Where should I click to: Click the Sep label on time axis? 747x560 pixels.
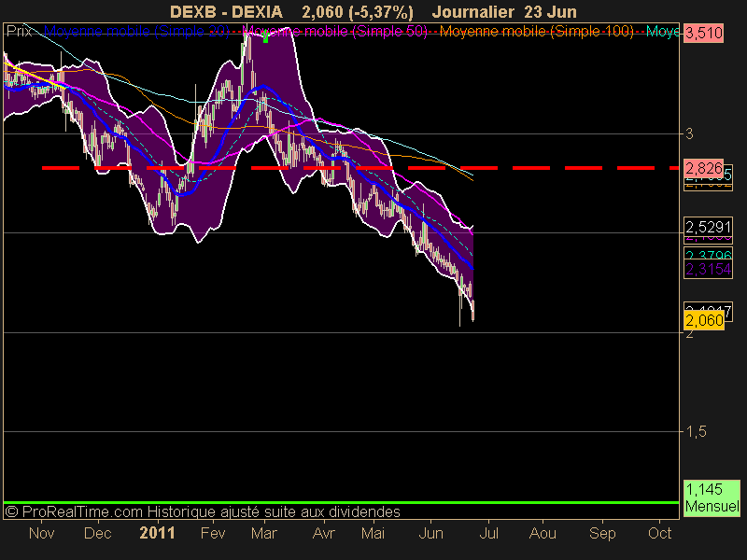tap(602, 533)
